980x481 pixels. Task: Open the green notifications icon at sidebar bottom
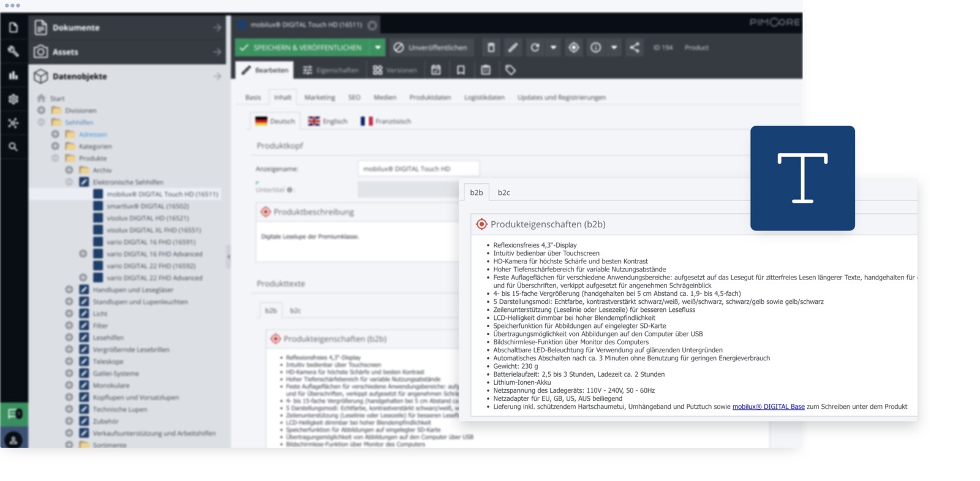pos(13,414)
